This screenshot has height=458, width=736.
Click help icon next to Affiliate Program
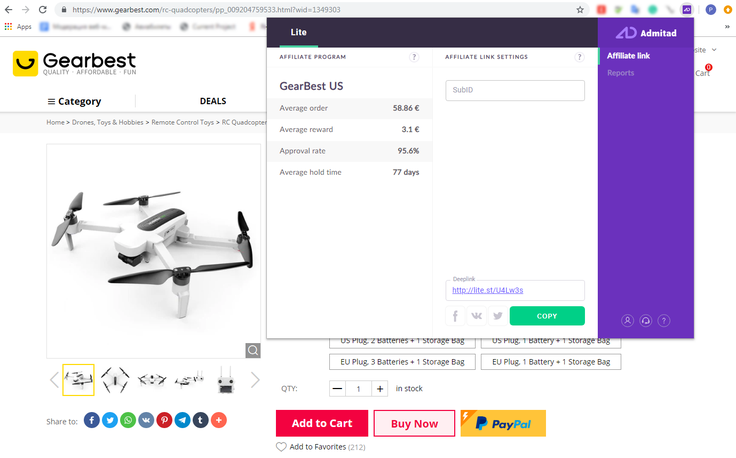pos(414,57)
